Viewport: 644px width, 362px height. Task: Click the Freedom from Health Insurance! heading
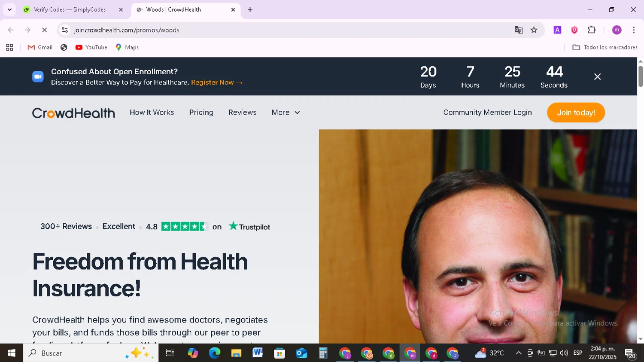pos(140,275)
